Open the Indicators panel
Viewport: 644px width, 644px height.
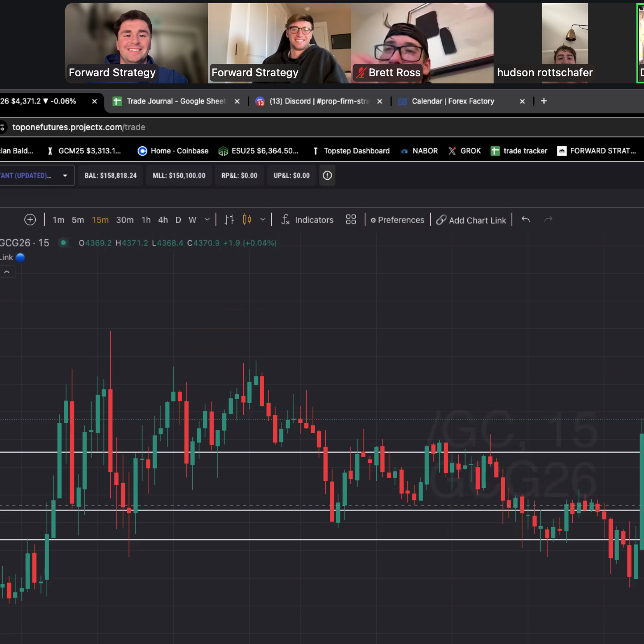(307, 219)
